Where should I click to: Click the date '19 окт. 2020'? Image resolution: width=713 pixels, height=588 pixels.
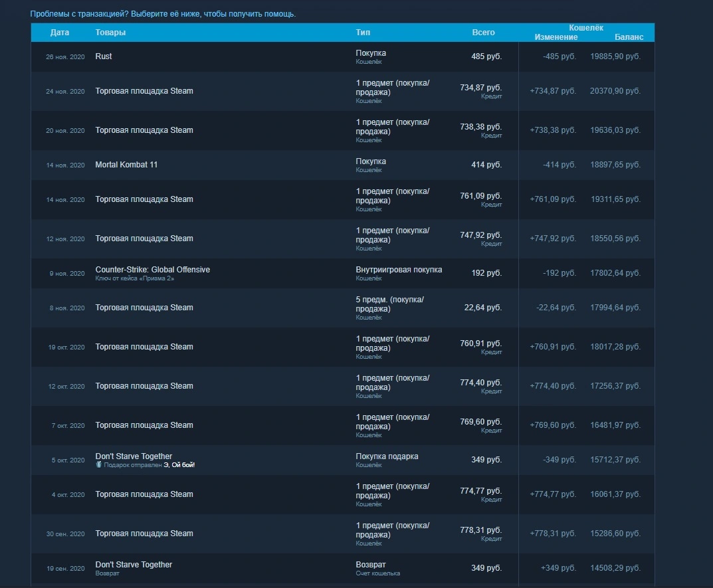tap(66, 347)
